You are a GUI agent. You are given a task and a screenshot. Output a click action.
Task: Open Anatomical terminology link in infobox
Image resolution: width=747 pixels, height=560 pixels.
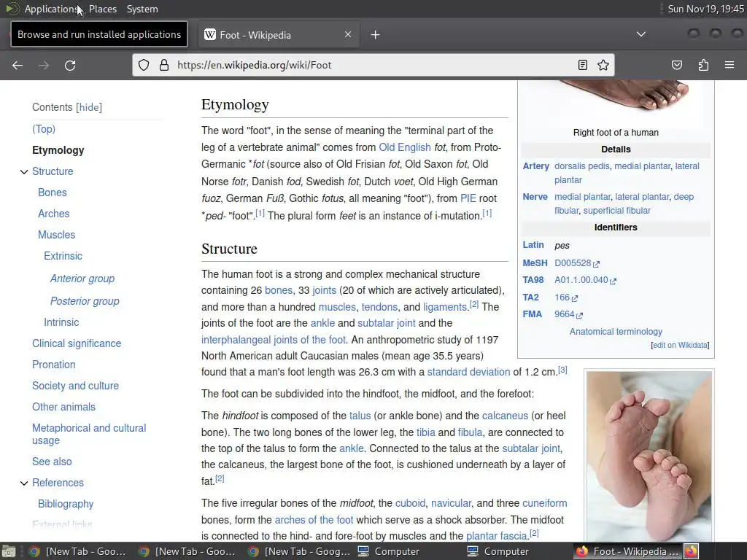pyautogui.click(x=616, y=332)
